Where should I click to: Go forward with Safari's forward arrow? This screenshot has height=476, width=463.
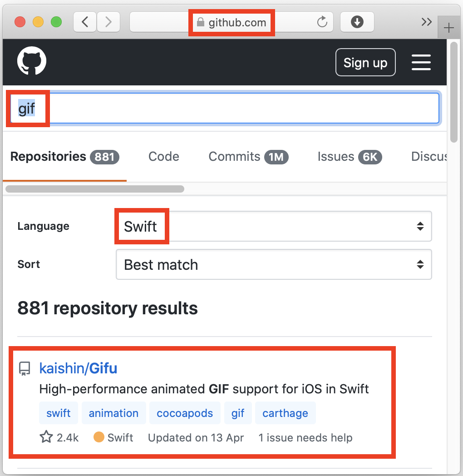[108, 22]
